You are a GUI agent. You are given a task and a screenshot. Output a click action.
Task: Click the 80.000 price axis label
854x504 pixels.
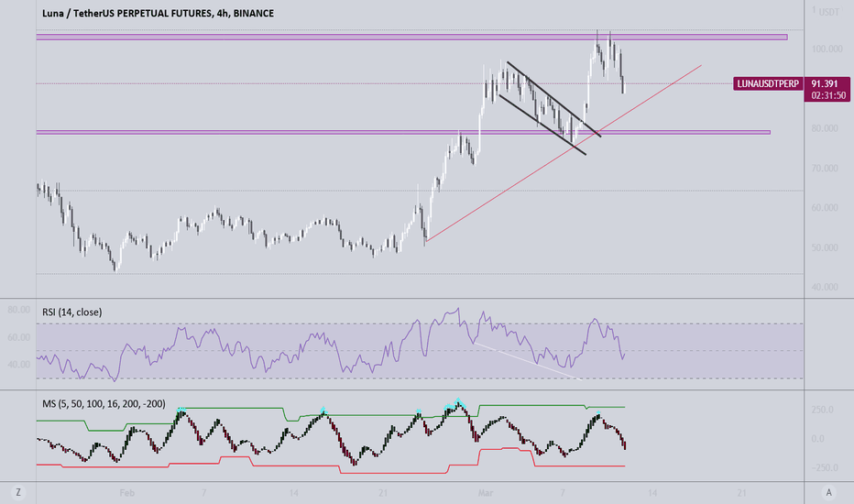[825, 128]
